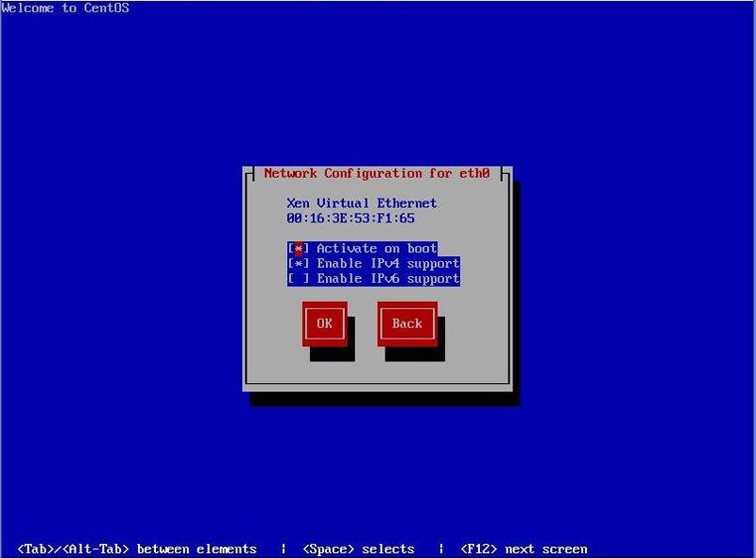The image size is (756, 558).
Task: Go back with the Back button
Action: (407, 323)
